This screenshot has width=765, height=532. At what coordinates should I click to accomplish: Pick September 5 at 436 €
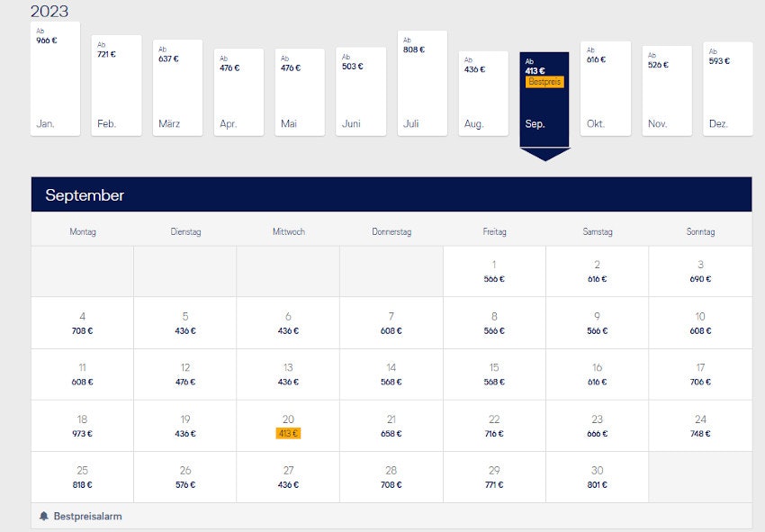coord(185,323)
